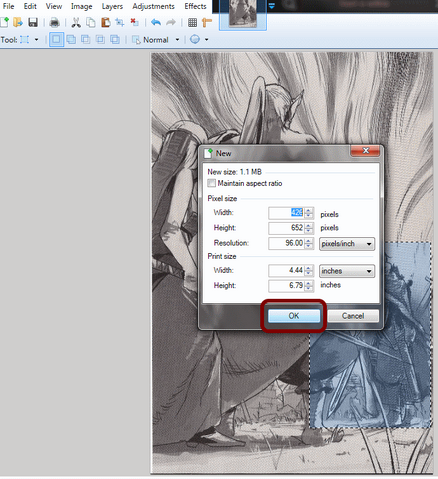Select the open image thumbnail tab

click(243, 14)
